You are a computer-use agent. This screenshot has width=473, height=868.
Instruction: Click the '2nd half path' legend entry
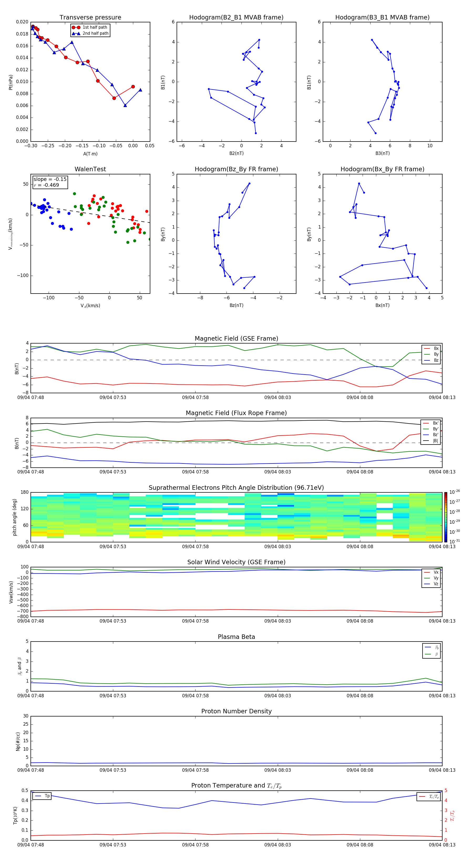click(90, 33)
